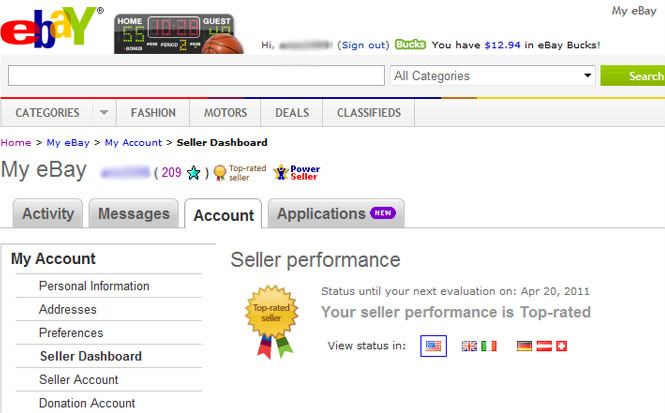Click the Power Seller icon

pos(297,173)
